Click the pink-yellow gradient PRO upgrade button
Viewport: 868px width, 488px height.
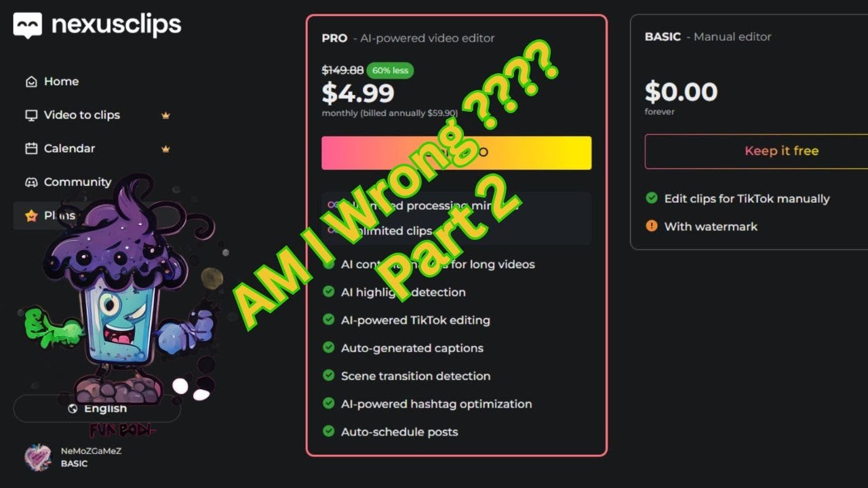pyautogui.click(x=456, y=152)
